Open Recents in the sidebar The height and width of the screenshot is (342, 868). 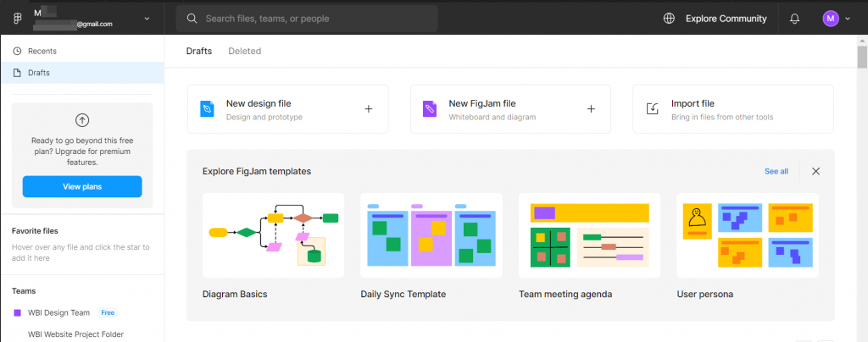[x=42, y=51]
